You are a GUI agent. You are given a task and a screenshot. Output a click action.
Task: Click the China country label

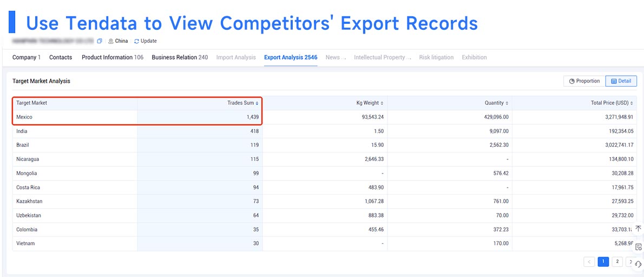(x=121, y=41)
